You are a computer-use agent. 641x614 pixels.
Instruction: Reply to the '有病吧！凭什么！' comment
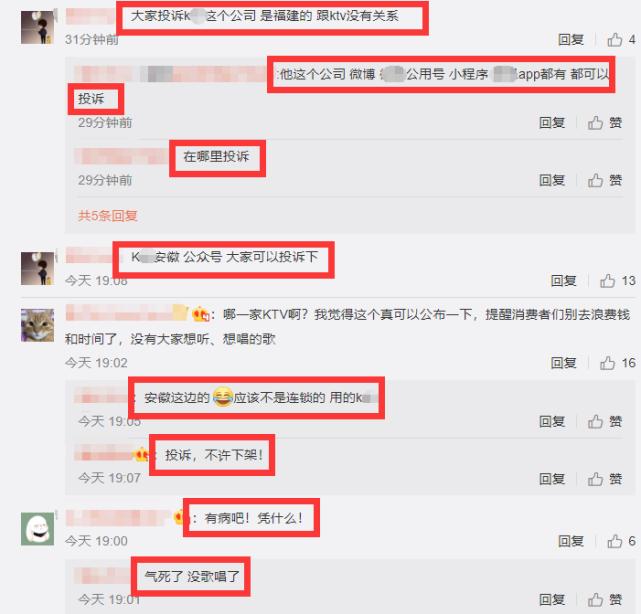(571, 541)
